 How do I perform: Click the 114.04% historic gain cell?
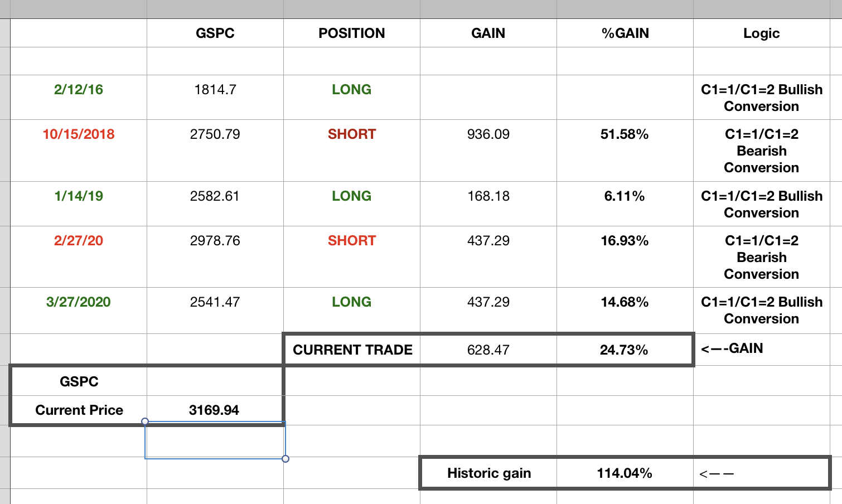point(625,473)
